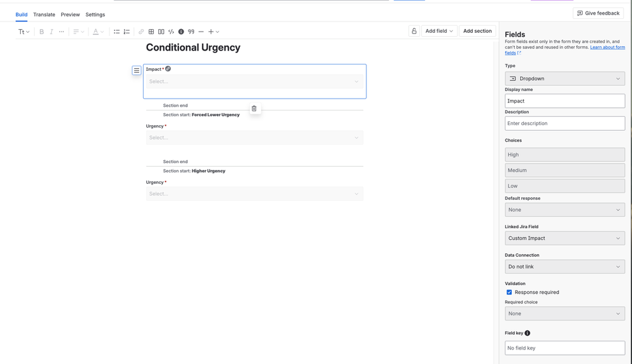Open the text color picker
This screenshot has width=632, height=364.
coord(98,32)
